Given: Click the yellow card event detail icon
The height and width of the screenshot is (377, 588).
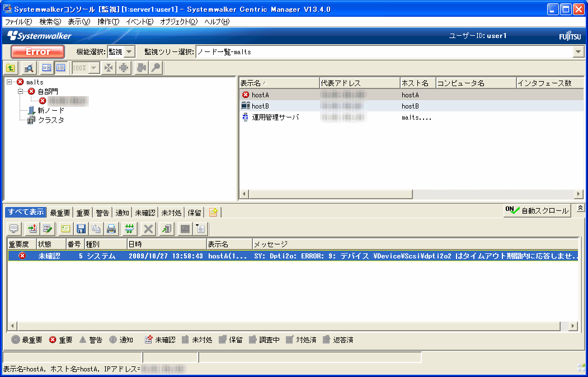Looking at the screenshot, I should tap(66, 229).
